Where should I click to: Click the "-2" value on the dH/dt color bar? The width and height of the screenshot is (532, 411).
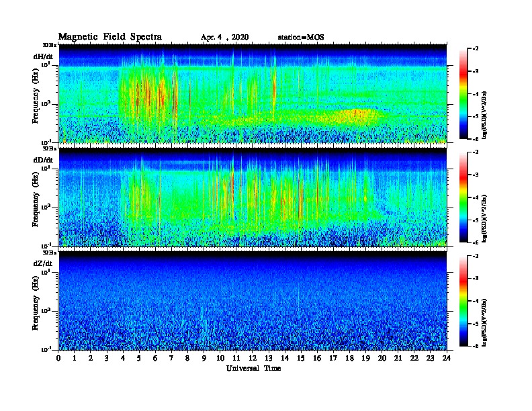click(476, 49)
